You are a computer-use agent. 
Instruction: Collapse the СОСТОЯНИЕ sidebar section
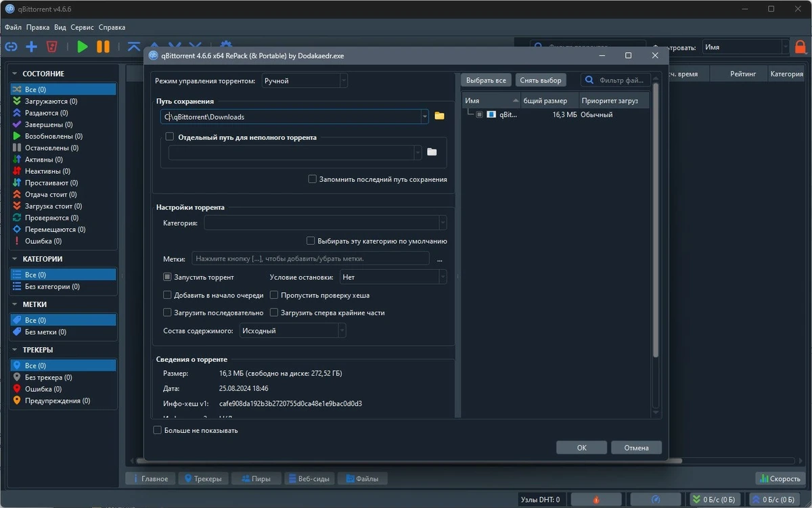(x=16, y=73)
